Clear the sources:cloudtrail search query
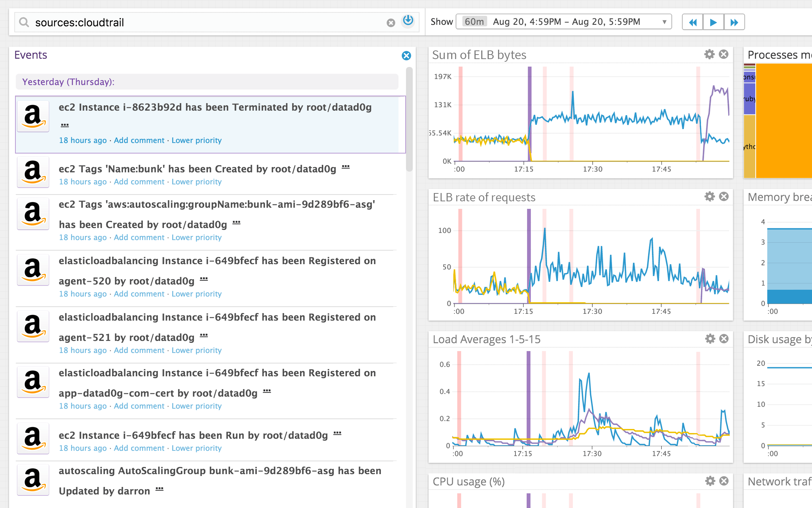The image size is (812, 508). coord(391,23)
